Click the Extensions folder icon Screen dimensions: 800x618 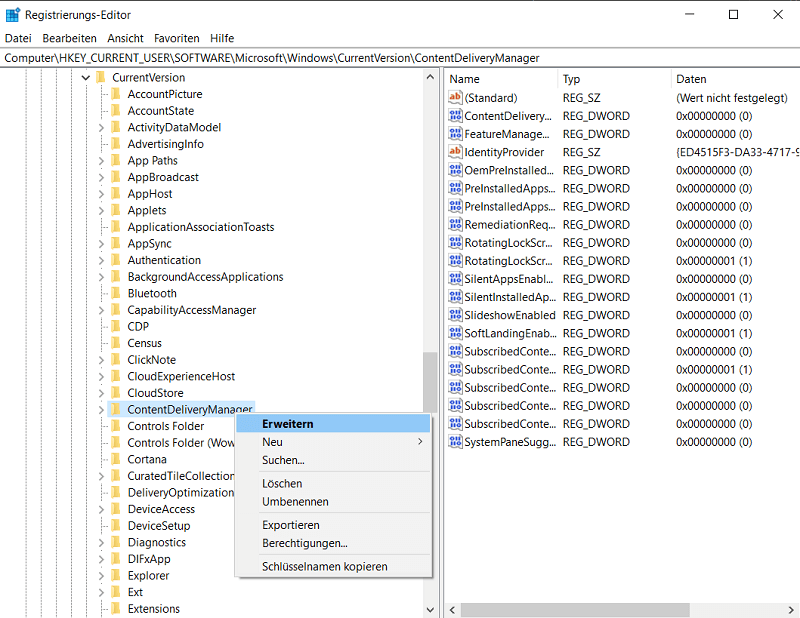[x=116, y=609]
